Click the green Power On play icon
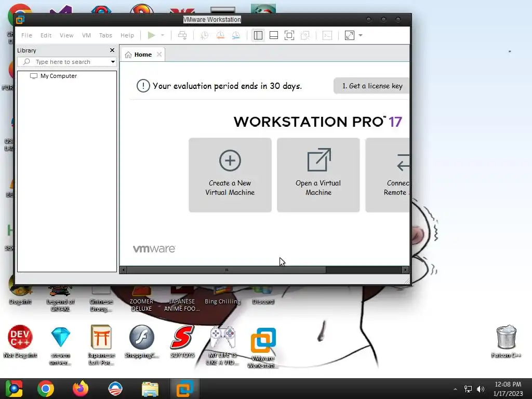The image size is (532, 399). 151,35
